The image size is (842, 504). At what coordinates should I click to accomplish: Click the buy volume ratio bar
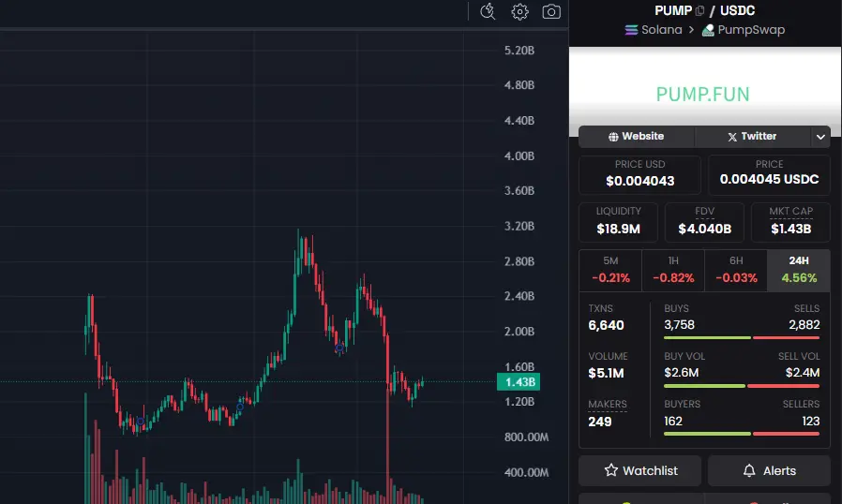742,386
